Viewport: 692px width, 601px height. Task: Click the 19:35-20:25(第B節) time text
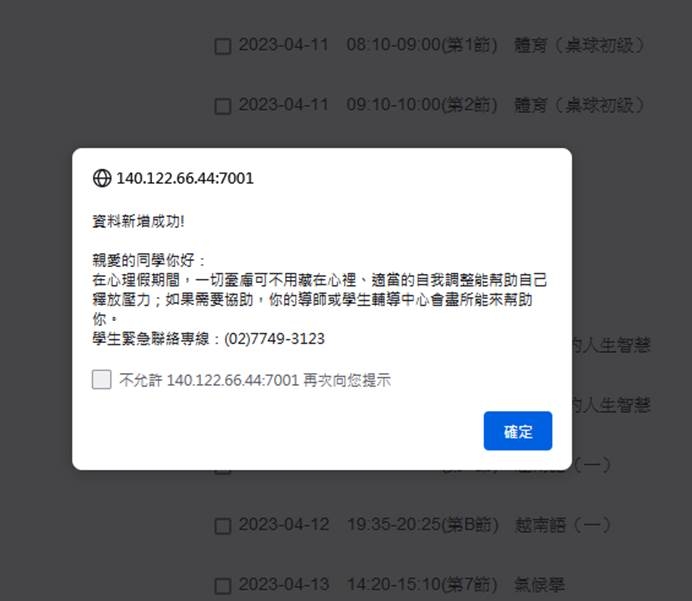[423, 525]
